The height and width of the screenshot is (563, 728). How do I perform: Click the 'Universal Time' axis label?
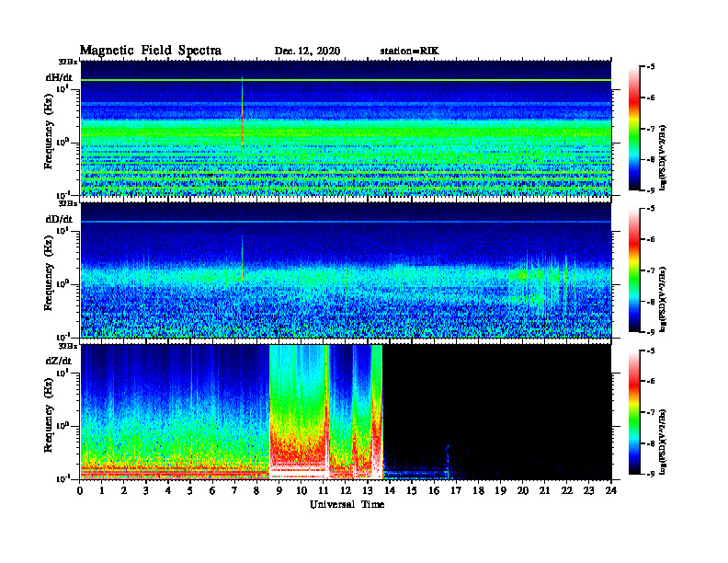click(347, 504)
